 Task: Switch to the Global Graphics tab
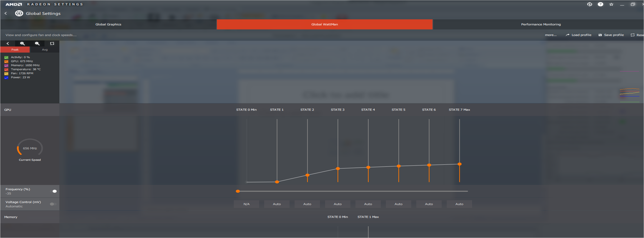108,24
